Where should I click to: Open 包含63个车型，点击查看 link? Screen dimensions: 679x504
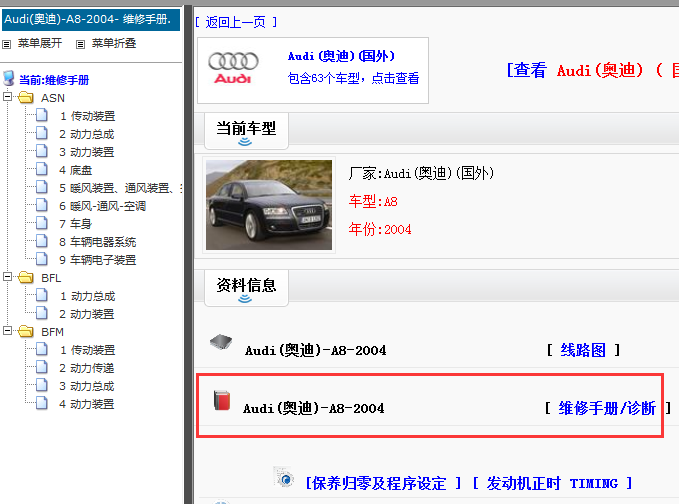click(353, 78)
